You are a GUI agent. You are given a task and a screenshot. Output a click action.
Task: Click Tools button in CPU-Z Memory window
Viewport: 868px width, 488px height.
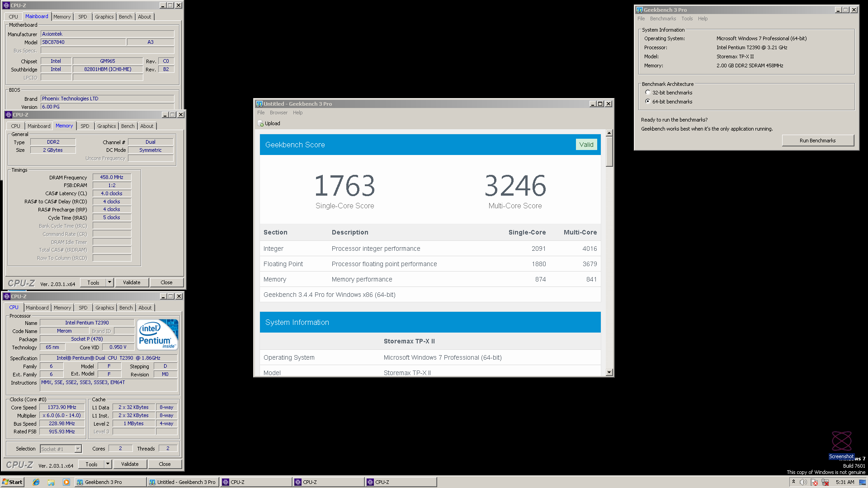click(93, 282)
